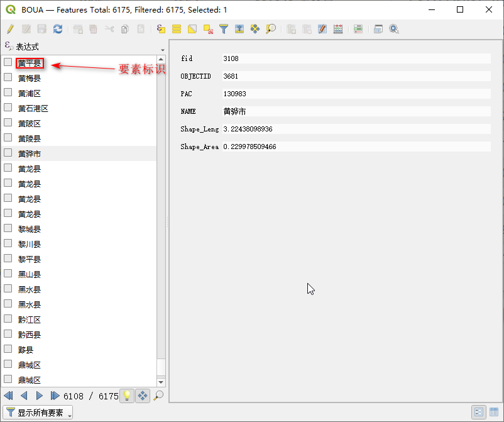This screenshot has height=422, width=504.
Task: Select 黎平县 in the feature list
Action: tap(30, 259)
